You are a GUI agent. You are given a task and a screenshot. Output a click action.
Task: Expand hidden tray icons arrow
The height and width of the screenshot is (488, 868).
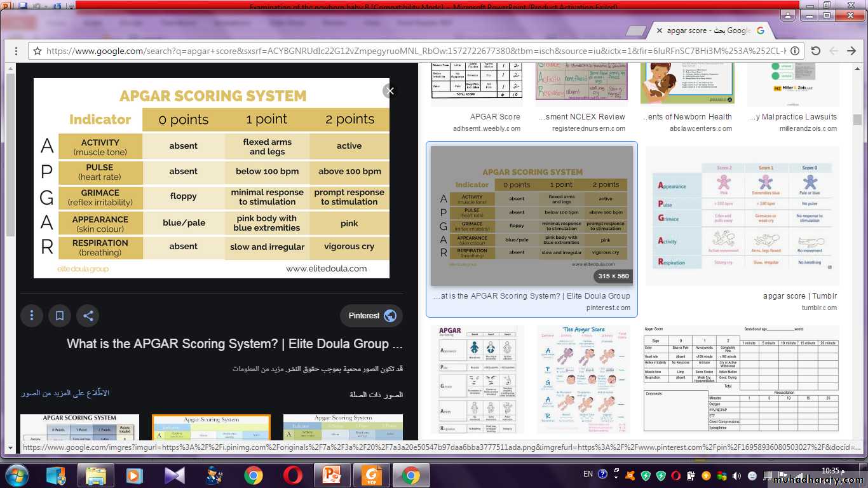pyautogui.click(x=616, y=475)
